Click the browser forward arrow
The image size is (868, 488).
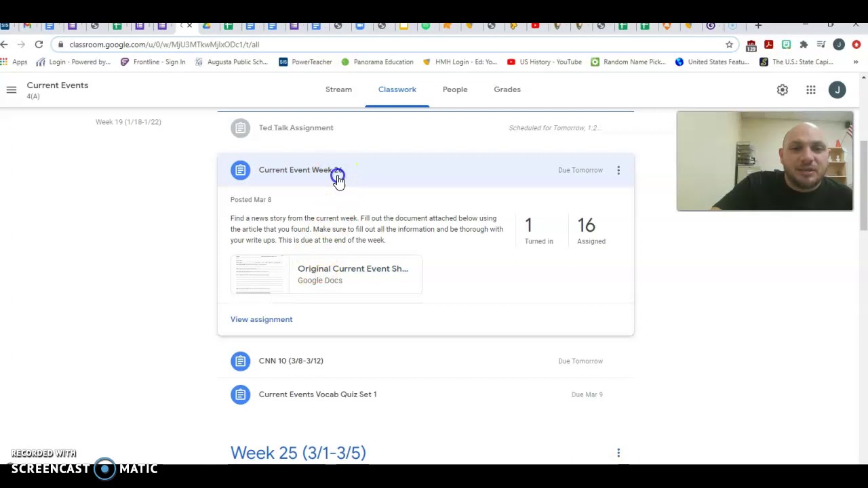point(22,44)
